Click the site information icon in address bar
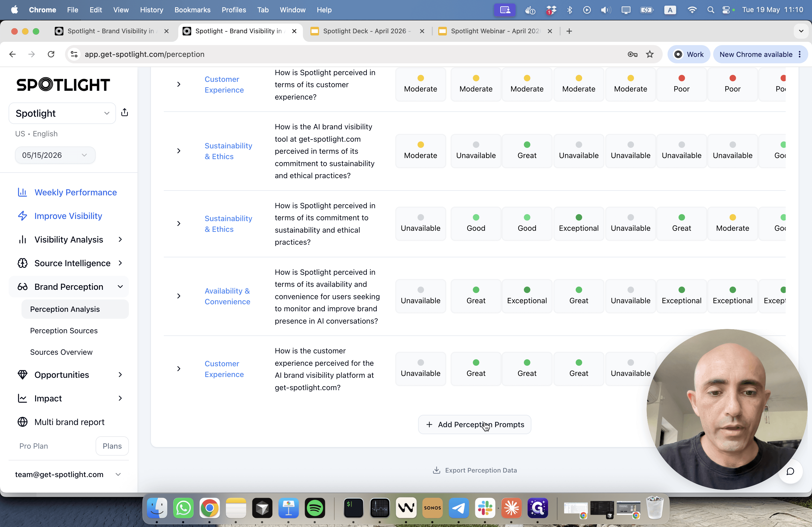This screenshot has width=812, height=527. pyautogui.click(x=74, y=54)
